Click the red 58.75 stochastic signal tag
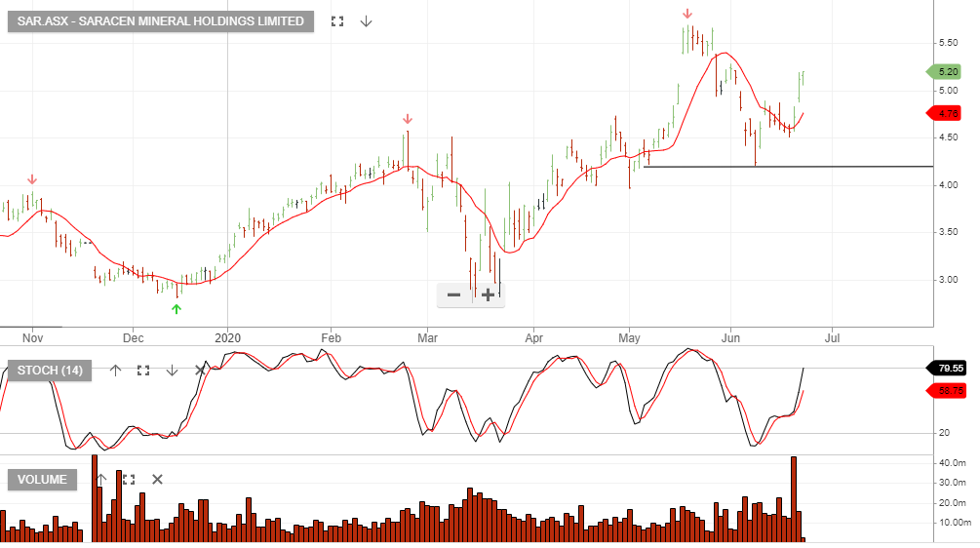The width and height of the screenshot is (980, 548). (x=946, y=391)
